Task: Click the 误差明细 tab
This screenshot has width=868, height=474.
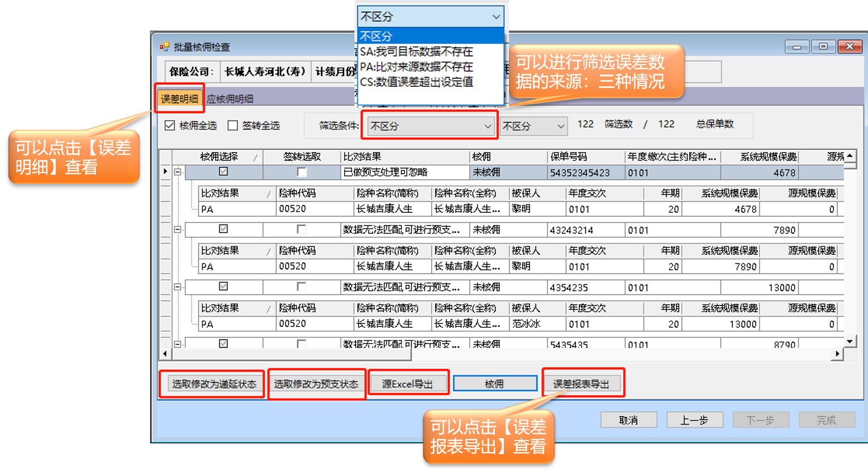Action: point(179,99)
